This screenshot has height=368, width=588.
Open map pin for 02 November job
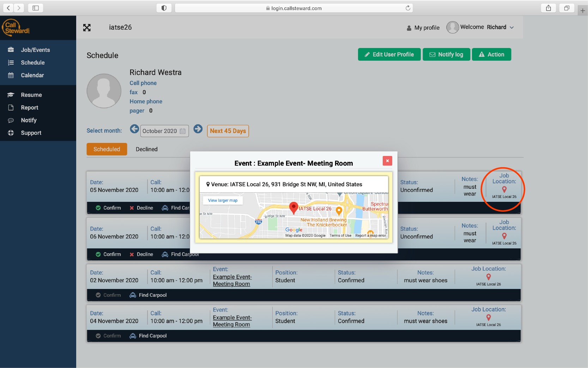[x=488, y=277]
